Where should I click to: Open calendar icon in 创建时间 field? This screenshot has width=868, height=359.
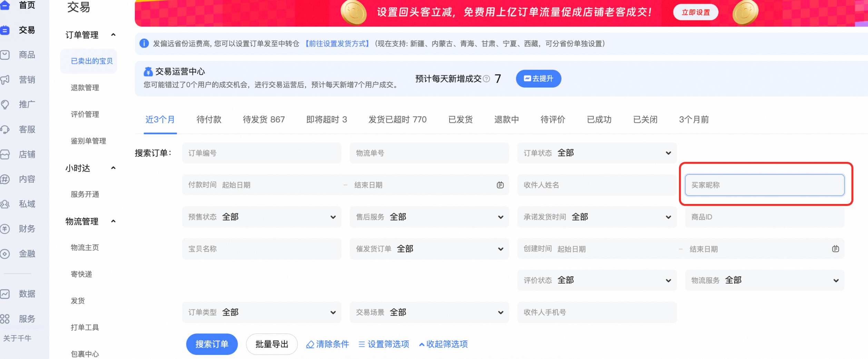click(835, 249)
